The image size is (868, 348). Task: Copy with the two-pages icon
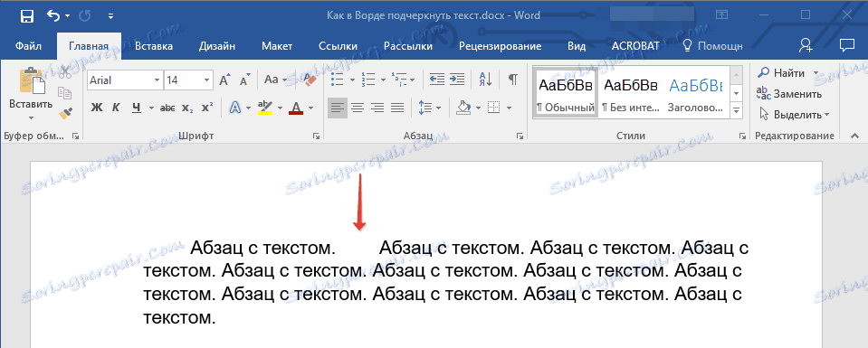(x=65, y=92)
